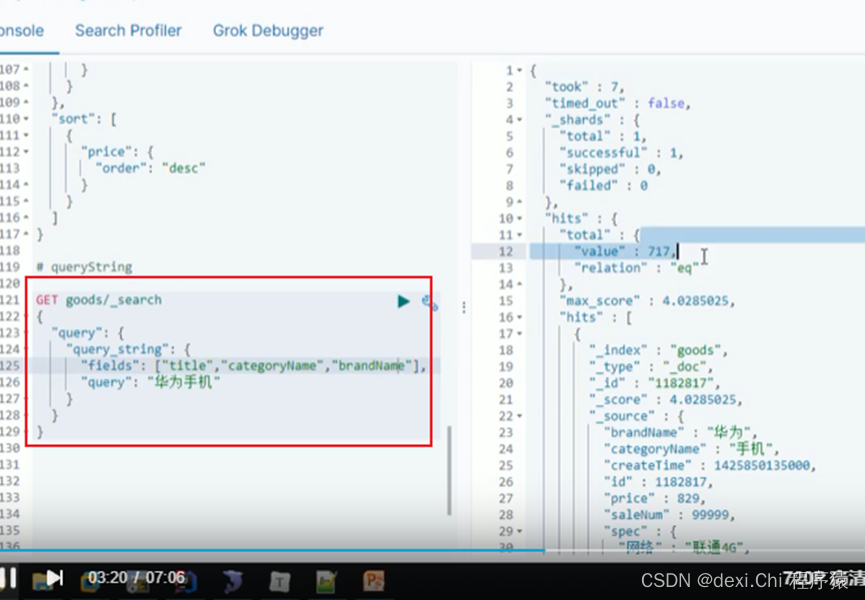Place cursor in the "fields" array line
The height and width of the screenshot is (600, 865).
(x=253, y=366)
